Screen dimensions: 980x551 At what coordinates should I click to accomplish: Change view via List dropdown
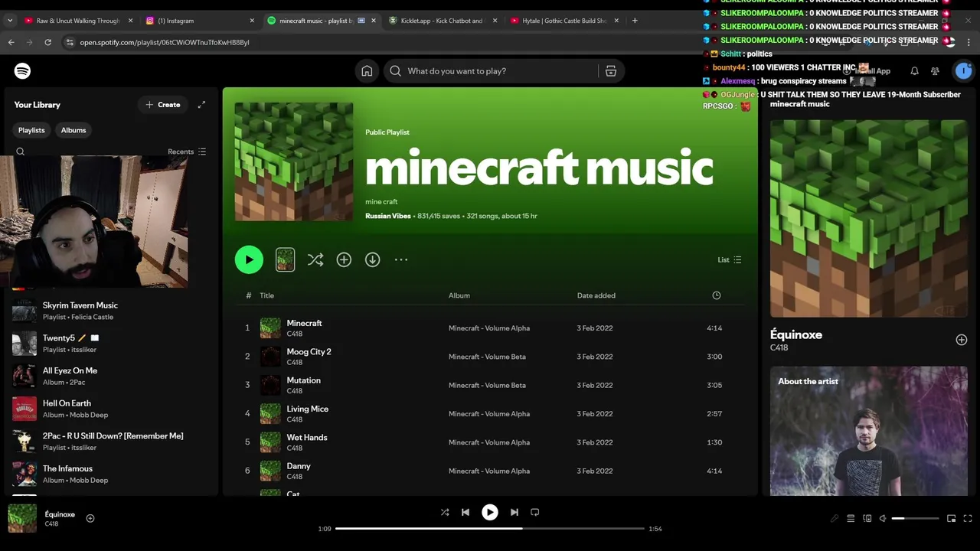[730, 260]
